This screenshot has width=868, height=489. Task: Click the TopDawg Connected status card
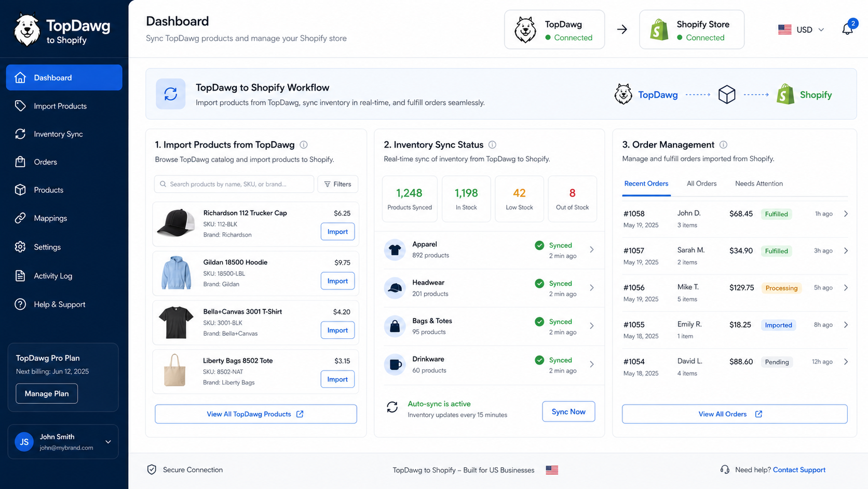click(x=554, y=30)
